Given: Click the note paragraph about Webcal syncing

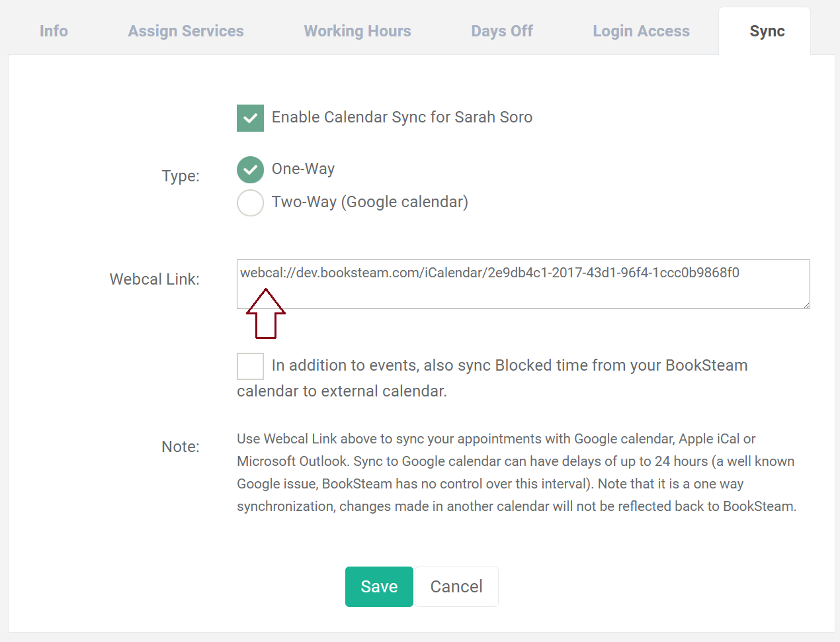Looking at the screenshot, I should 516,473.
